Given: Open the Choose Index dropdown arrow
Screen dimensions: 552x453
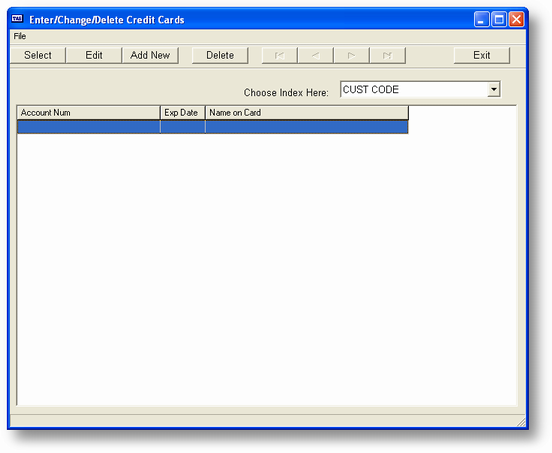Looking at the screenshot, I should (x=494, y=89).
